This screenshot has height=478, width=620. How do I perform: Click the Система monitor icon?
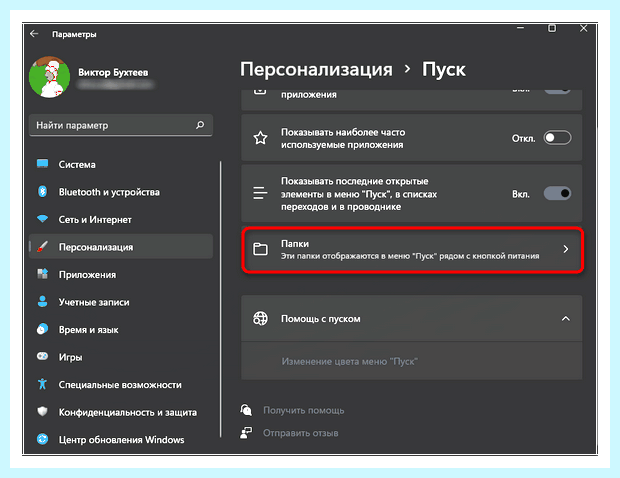[x=42, y=164]
